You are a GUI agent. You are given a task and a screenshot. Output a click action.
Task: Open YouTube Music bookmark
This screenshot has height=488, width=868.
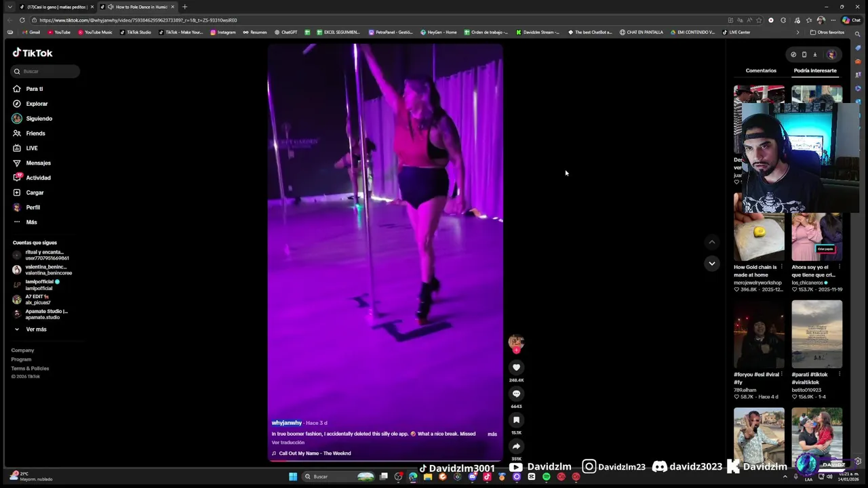coord(95,32)
